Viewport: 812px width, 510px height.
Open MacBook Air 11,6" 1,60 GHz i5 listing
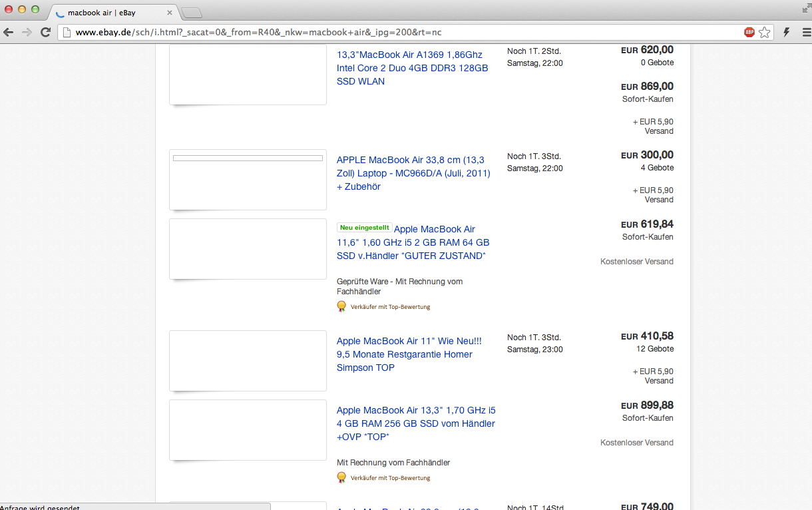(413, 242)
